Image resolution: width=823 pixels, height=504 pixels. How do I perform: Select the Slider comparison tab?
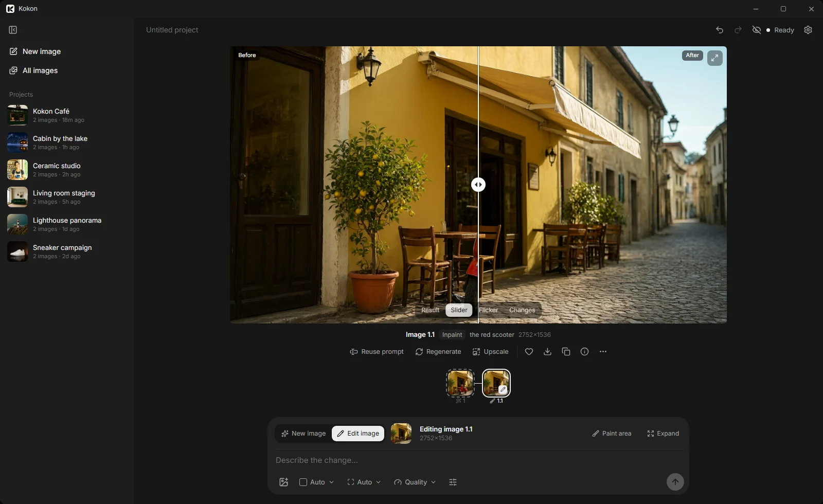(459, 310)
